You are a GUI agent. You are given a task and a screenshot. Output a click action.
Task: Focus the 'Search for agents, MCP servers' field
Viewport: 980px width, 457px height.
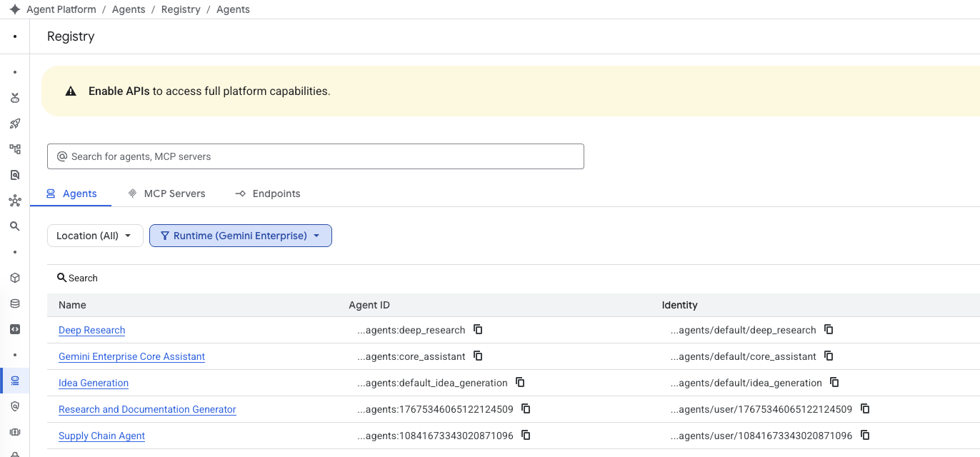coord(316,156)
